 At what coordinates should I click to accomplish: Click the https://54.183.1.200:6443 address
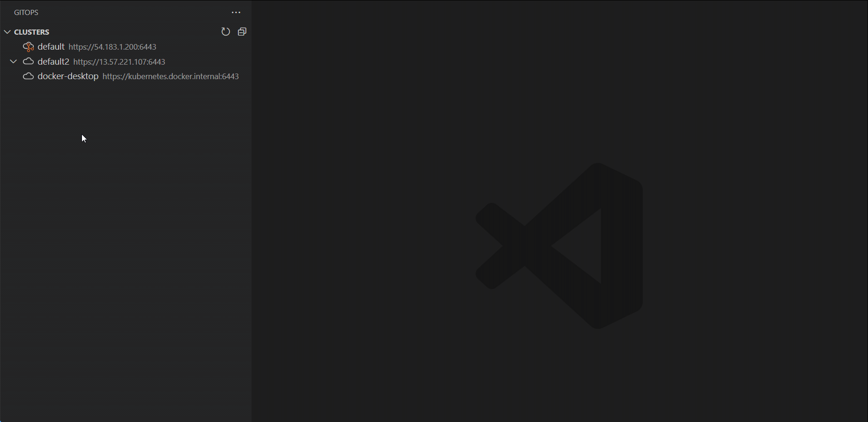point(112,47)
